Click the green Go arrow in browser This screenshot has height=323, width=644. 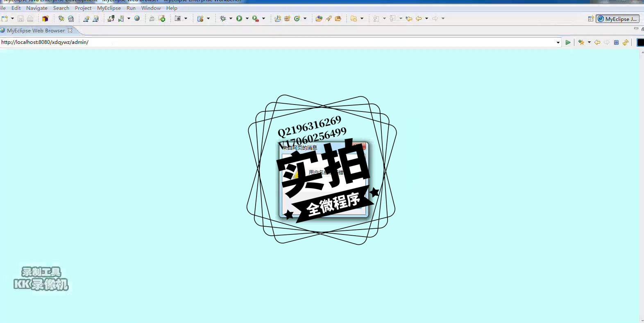[568, 42]
